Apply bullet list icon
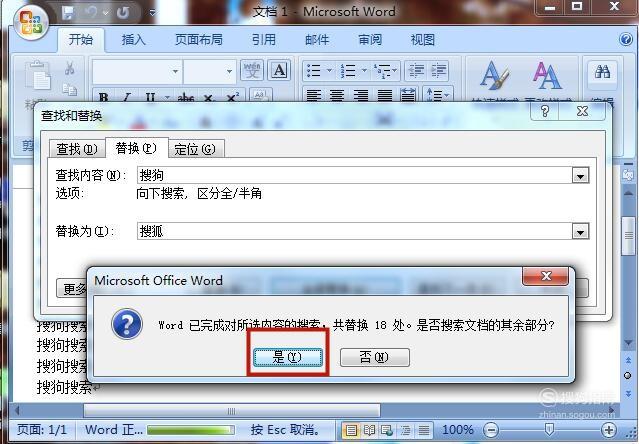639x444 pixels. (x=313, y=71)
